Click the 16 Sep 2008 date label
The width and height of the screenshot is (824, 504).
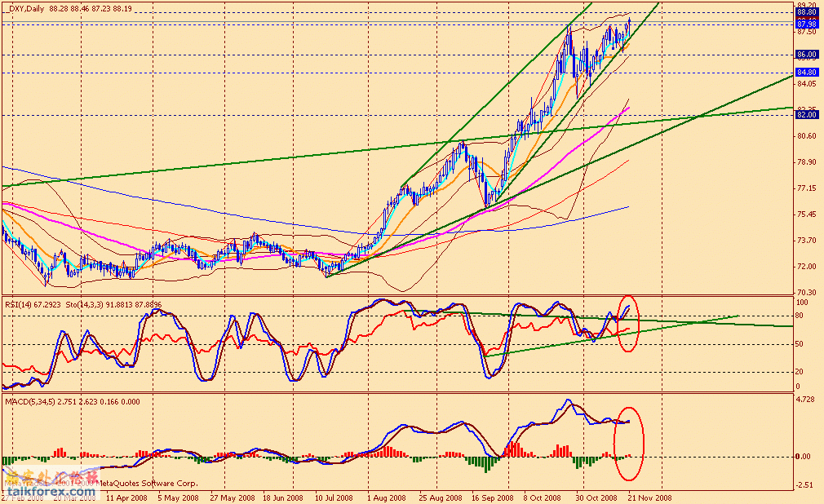click(493, 497)
